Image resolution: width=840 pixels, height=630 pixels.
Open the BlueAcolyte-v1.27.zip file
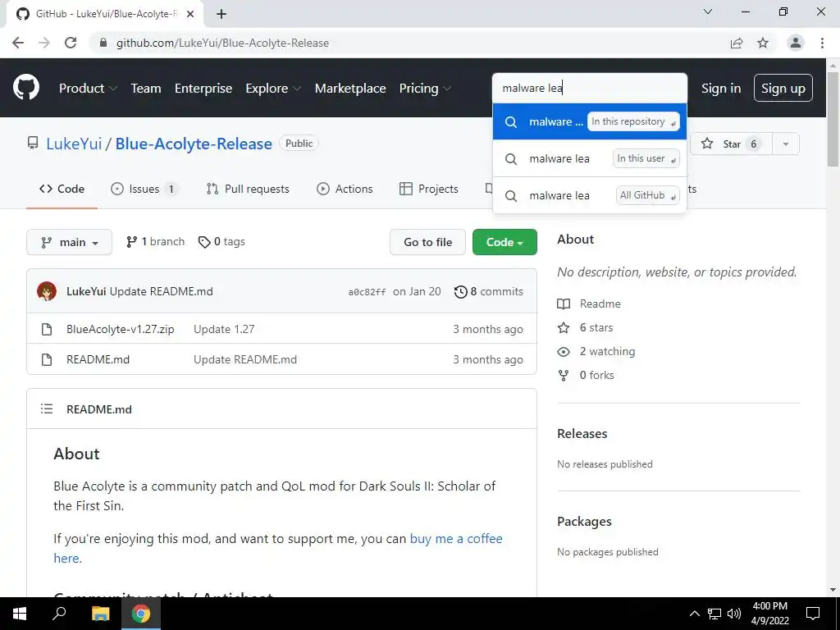(x=120, y=329)
